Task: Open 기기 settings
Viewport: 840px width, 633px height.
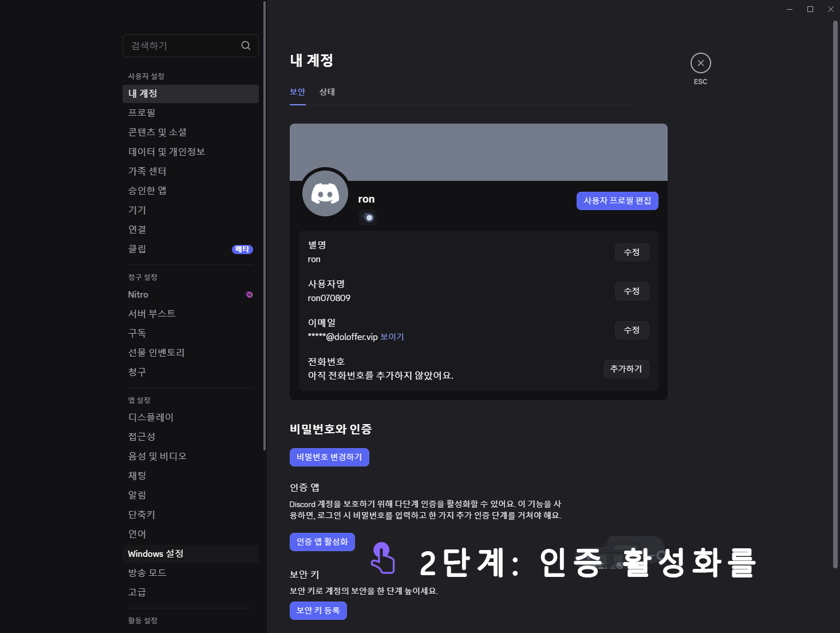Action: [x=191, y=210]
